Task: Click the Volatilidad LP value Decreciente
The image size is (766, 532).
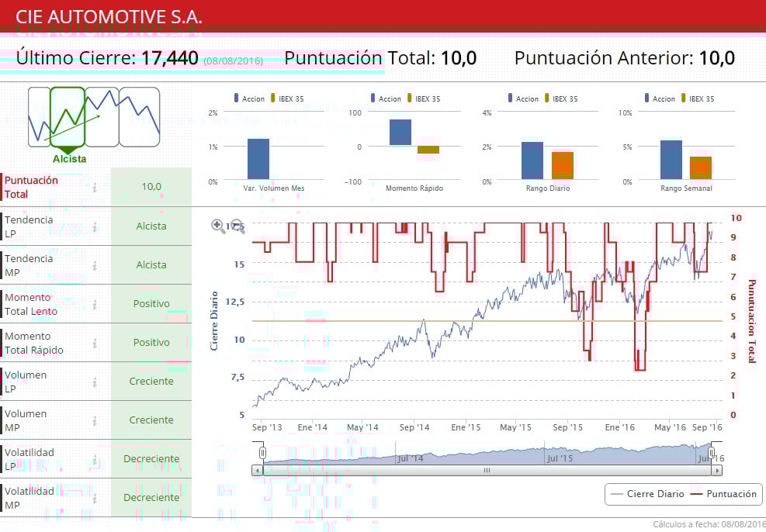Action: [x=151, y=459]
